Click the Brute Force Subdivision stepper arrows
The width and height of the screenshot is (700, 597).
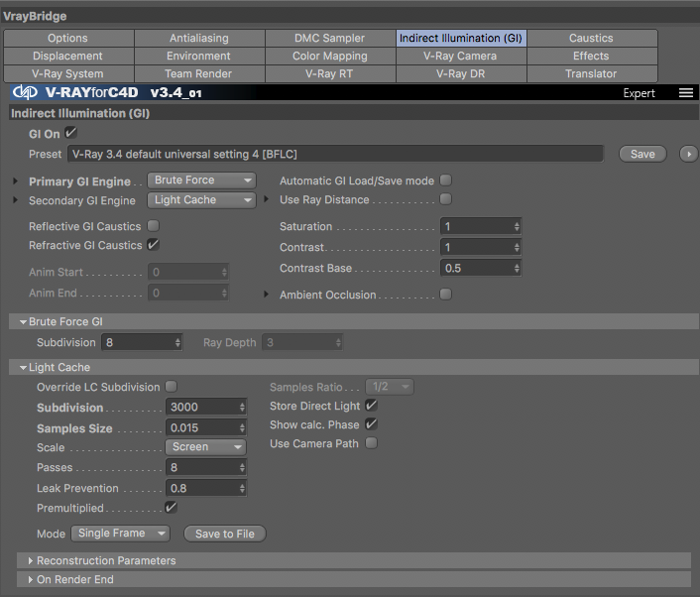tap(177, 342)
